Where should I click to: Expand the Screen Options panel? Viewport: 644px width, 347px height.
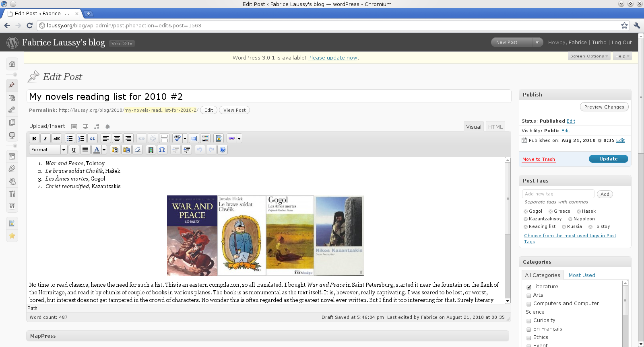[589, 56]
